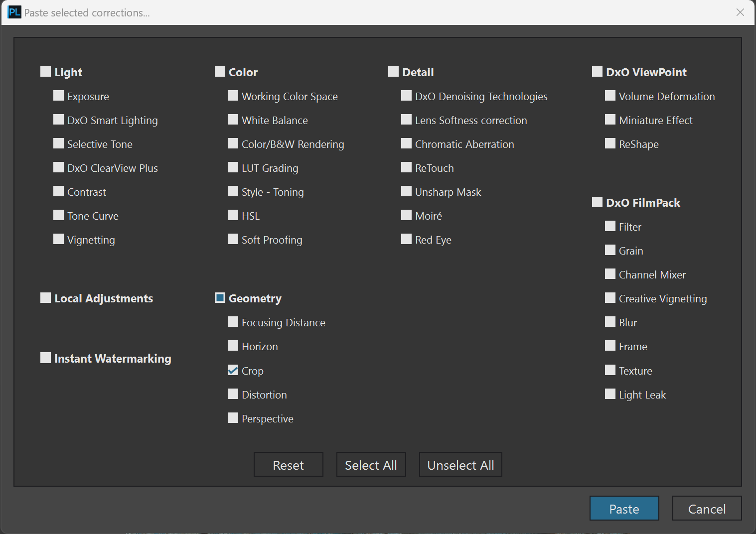Check the Distortion option
This screenshot has height=534, width=756.
coord(233,394)
